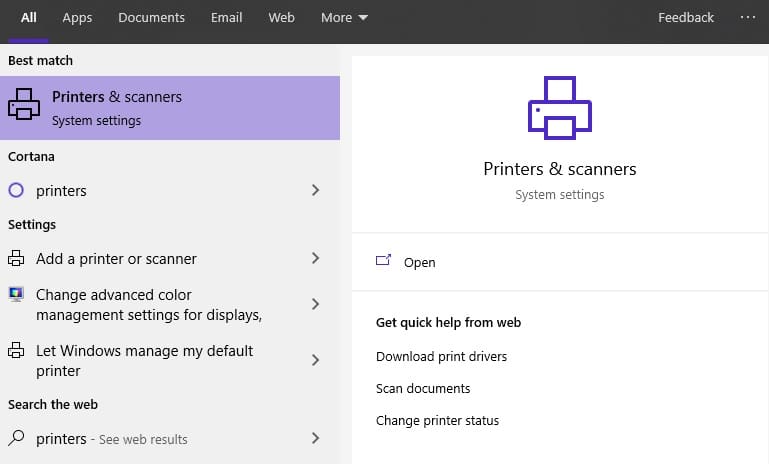This screenshot has height=464, width=769.
Task: Select Cortana printers suggestion
Action: tap(170, 190)
